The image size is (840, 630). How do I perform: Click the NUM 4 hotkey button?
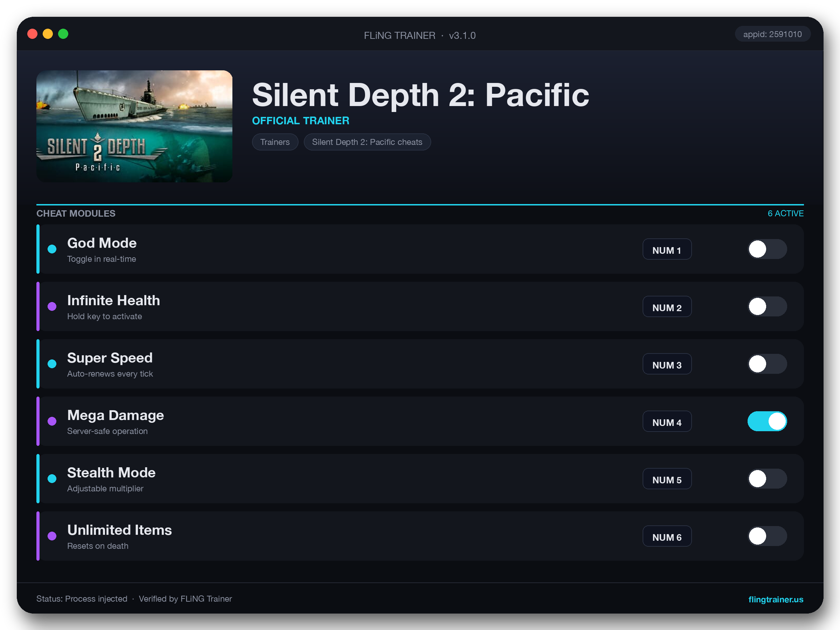click(667, 421)
